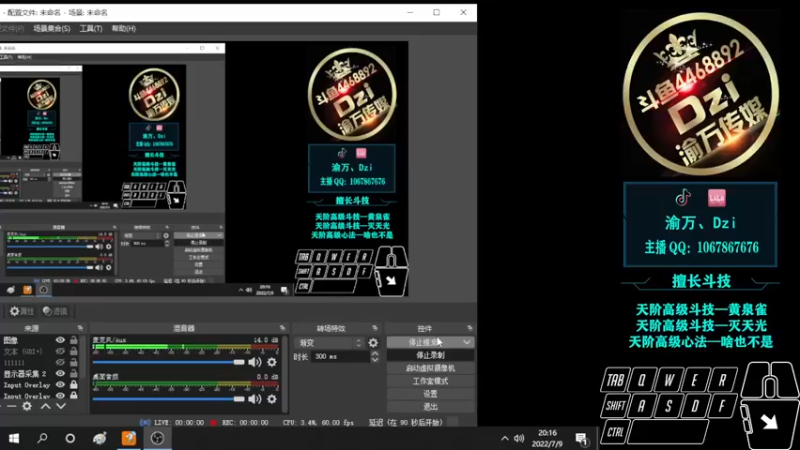Open the Windows Start menu

(x=14, y=438)
